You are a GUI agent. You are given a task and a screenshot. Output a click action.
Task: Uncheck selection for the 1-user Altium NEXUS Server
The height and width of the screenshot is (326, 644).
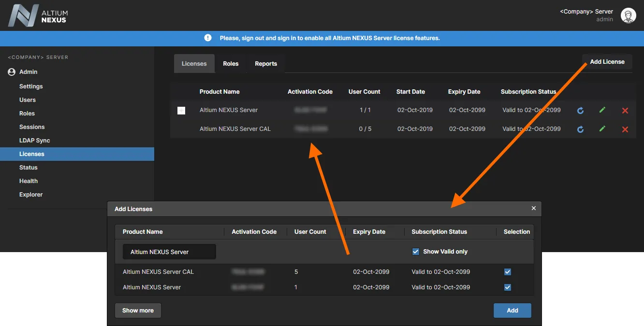click(508, 287)
